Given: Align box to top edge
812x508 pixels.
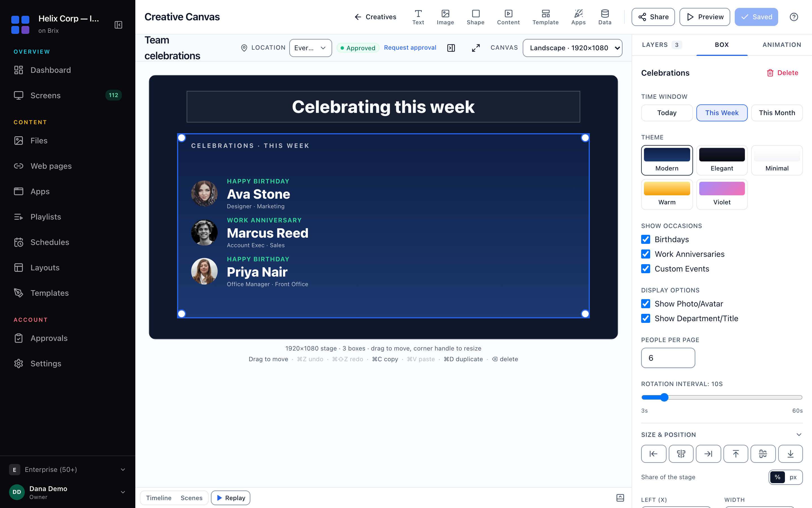Looking at the screenshot, I should click(x=736, y=454).
